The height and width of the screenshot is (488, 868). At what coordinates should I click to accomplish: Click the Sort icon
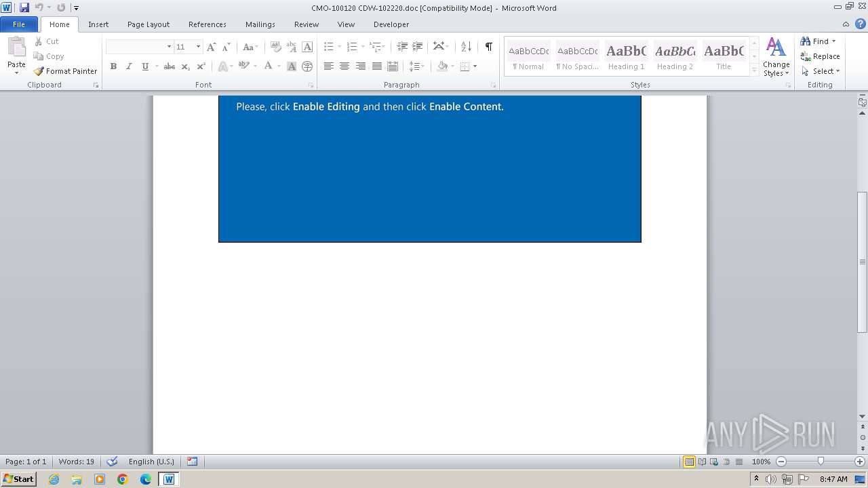[466, 47]
